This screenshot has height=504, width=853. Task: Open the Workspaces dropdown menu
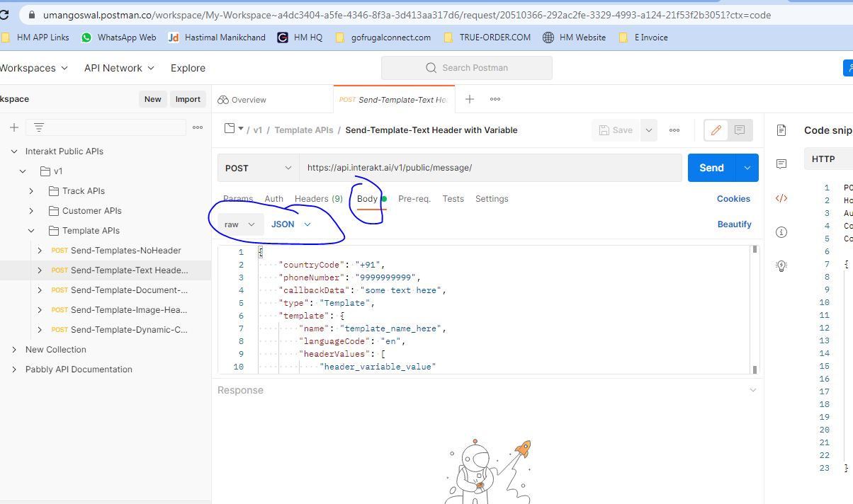pos(33,68)
